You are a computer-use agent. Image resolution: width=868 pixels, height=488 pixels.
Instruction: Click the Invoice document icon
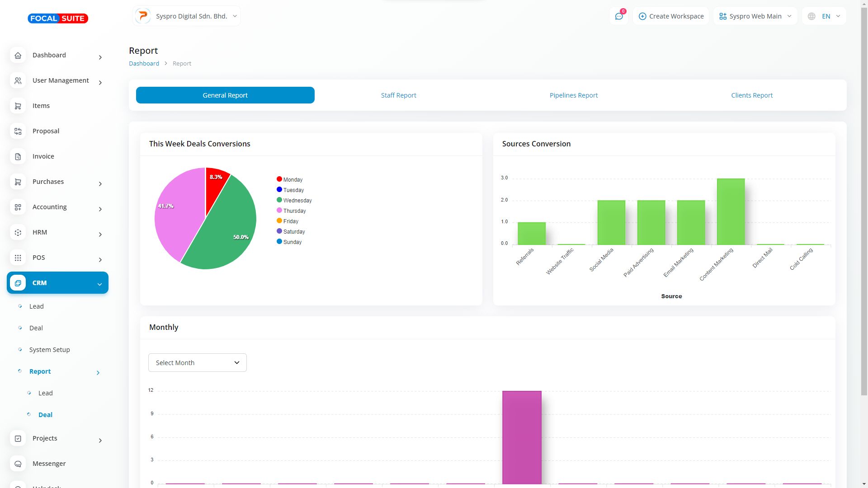pyautogui.click(x=18, y=157)
